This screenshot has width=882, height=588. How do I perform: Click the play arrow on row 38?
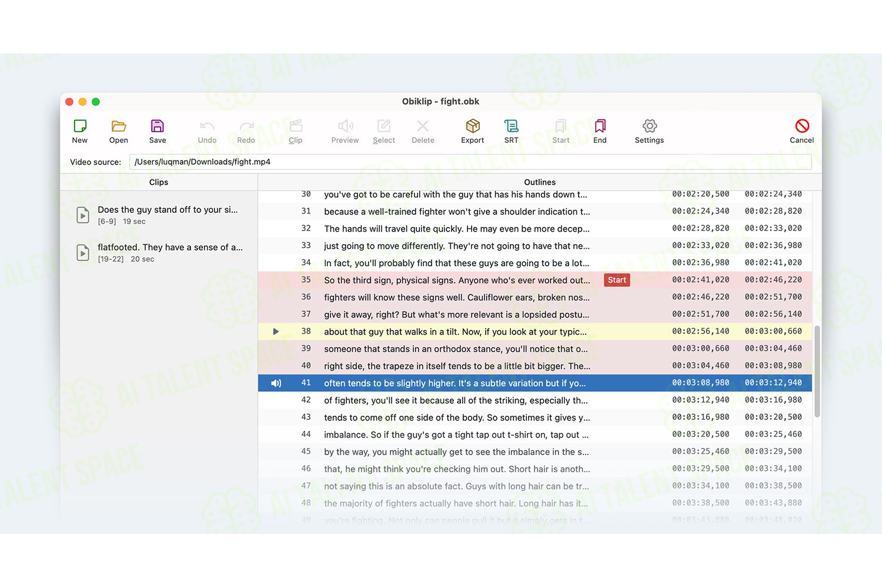pos(276,332)
